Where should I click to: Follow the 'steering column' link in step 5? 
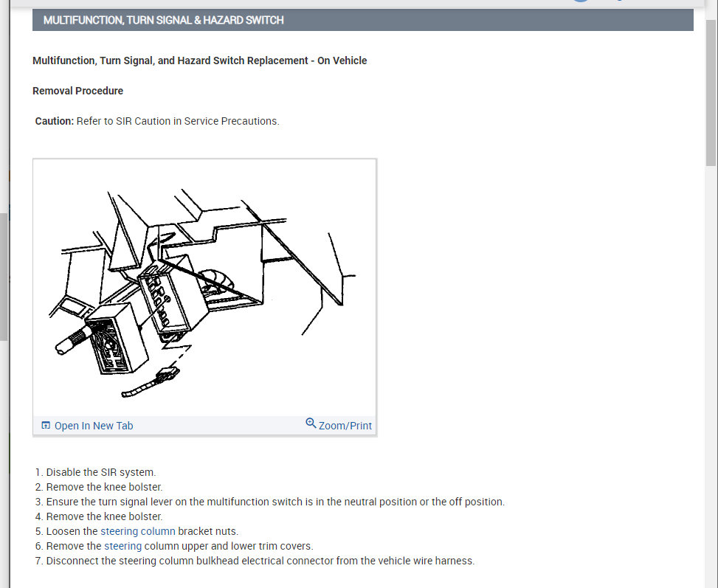tap(138, 531)
